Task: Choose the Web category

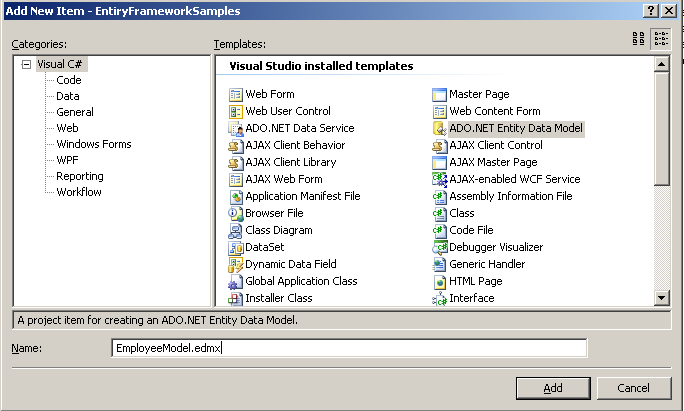Action: (67, 128)
